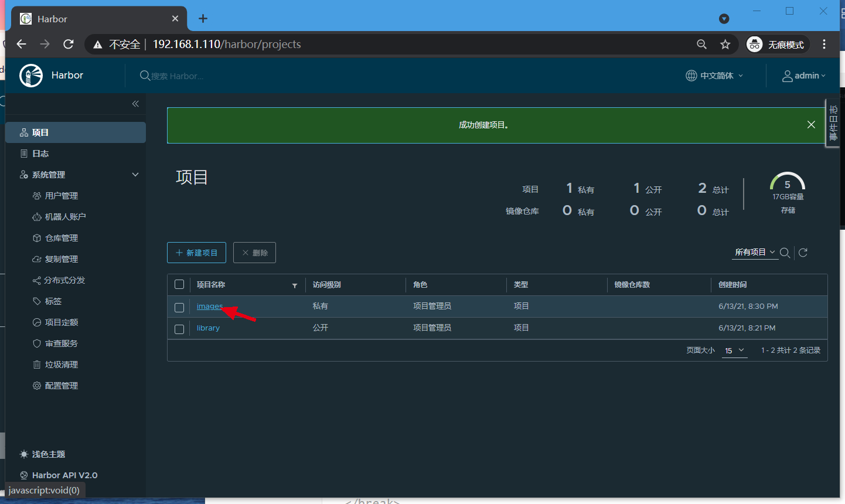The image size is (845, 504).
Task: Click the not-secure warning icon
Action: click(98, 45)
